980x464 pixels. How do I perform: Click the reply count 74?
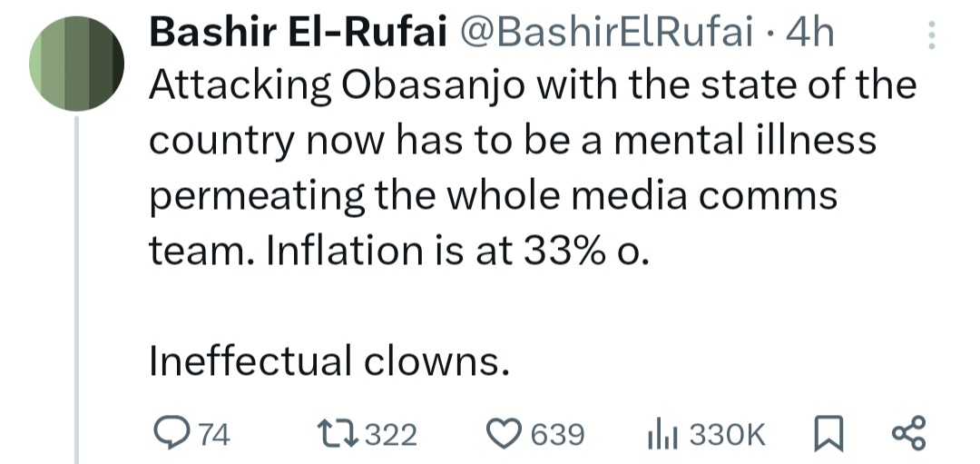click(214, 436)
